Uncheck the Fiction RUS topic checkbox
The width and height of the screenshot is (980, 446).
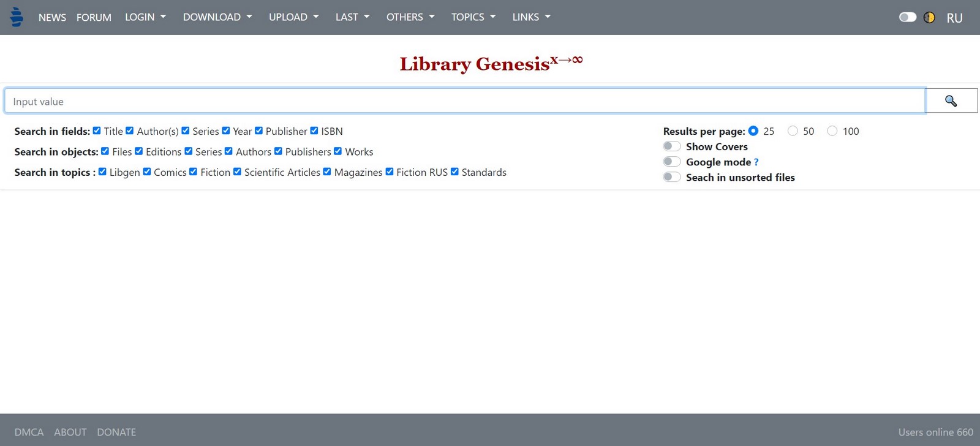[390, 172]
